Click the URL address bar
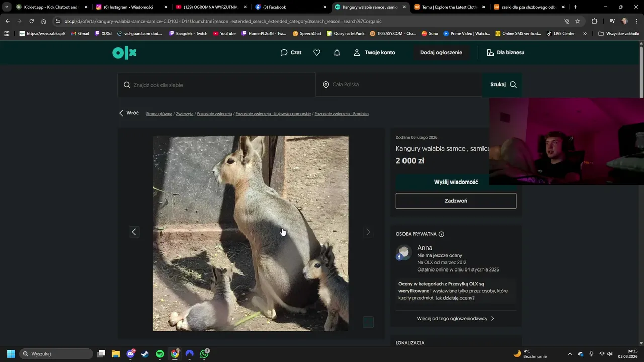 coord(307,21)
